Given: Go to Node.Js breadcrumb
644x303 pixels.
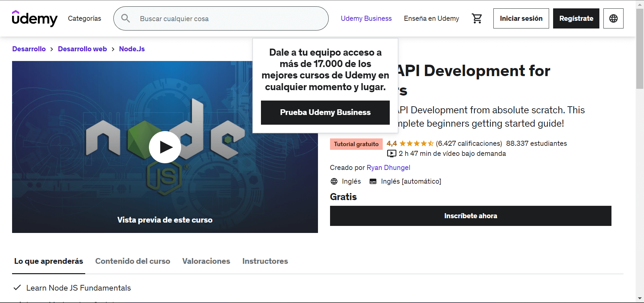Looking at the screenshot, I should pos(132,49).
